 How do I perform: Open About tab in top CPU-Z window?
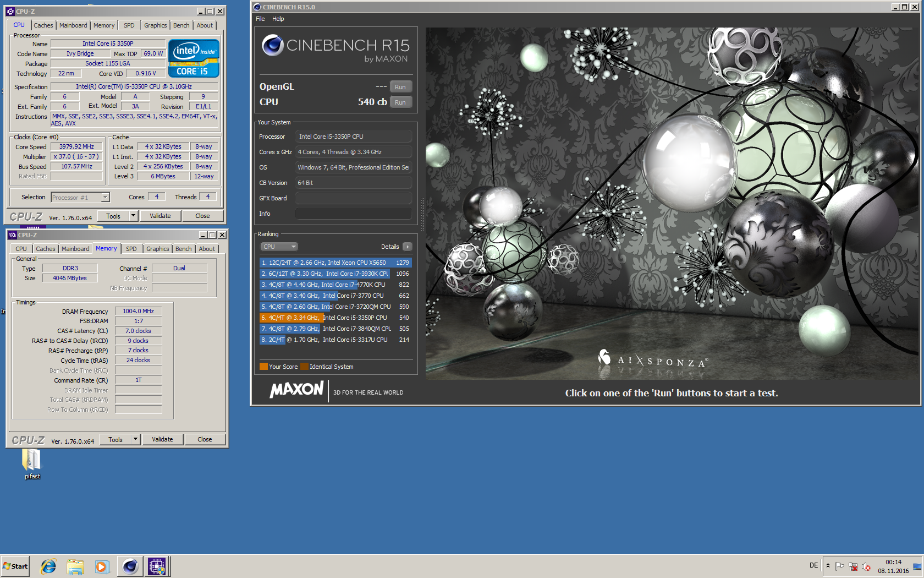(x=205, y=25)
